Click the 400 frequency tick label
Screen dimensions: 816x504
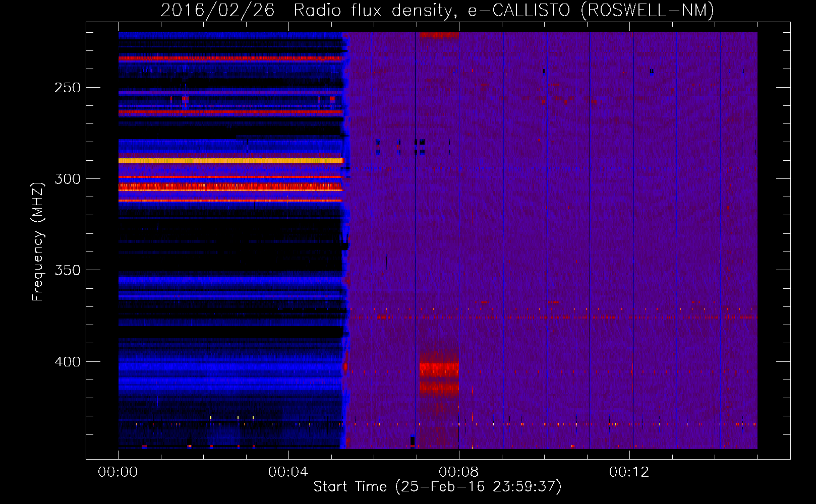click(x=68, y=362)
